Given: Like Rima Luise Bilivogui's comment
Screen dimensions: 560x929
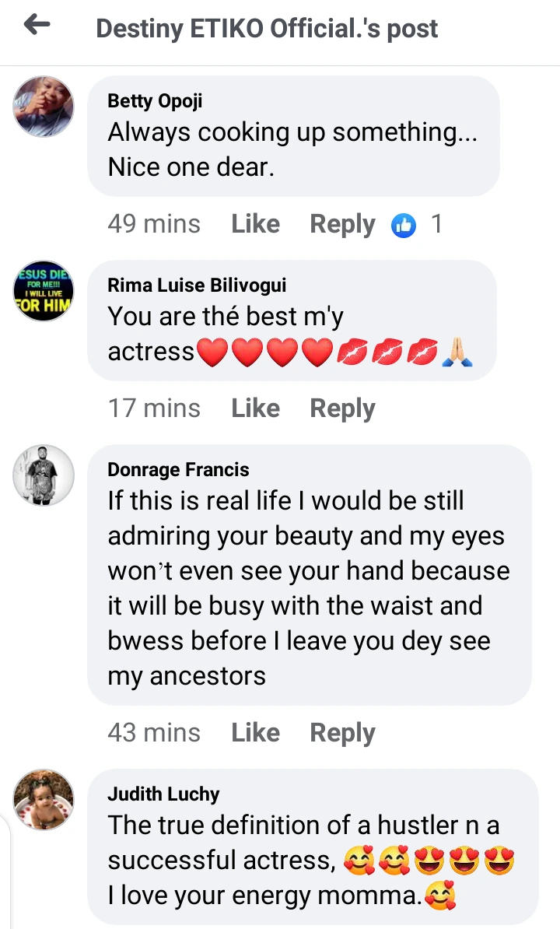Looking at the screenshot, I should point(255,408).
